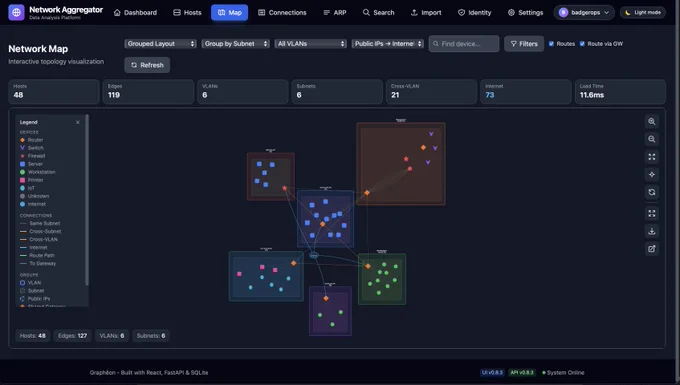Click the Internet cloud node in the map
Viewport: 680px width, 385px height.
point(314,256)
